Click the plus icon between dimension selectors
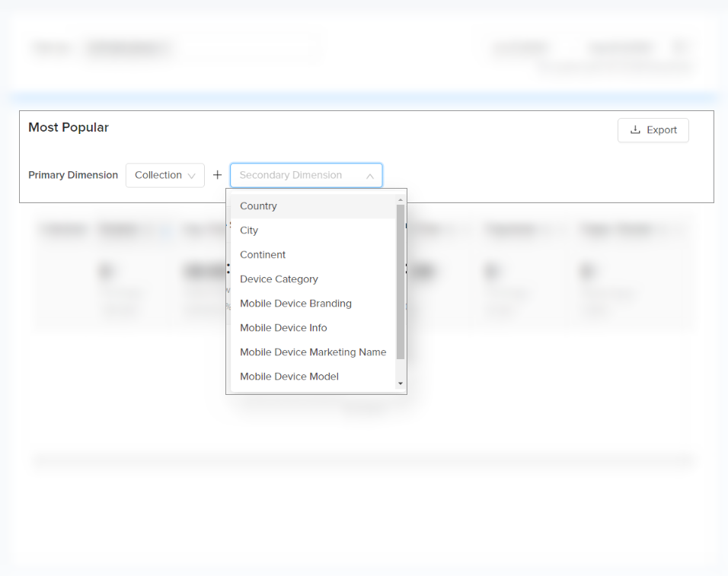 point(217,175)
